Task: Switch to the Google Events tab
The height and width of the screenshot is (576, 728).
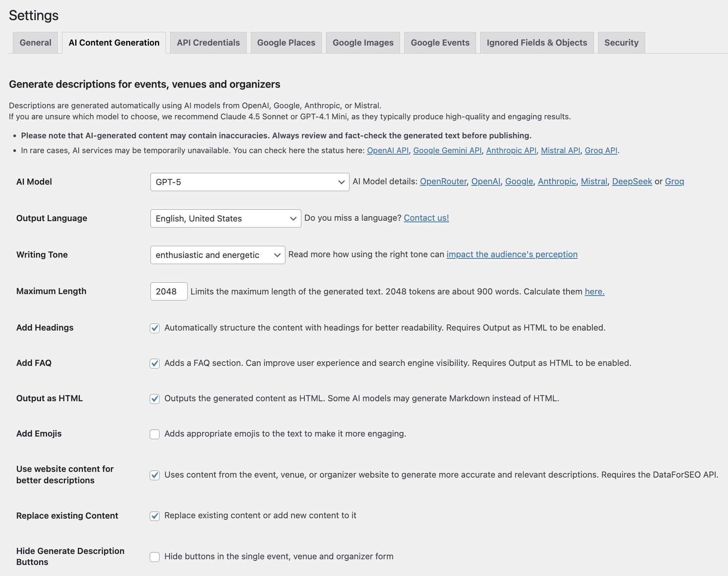Action: [x=440, y=43]
